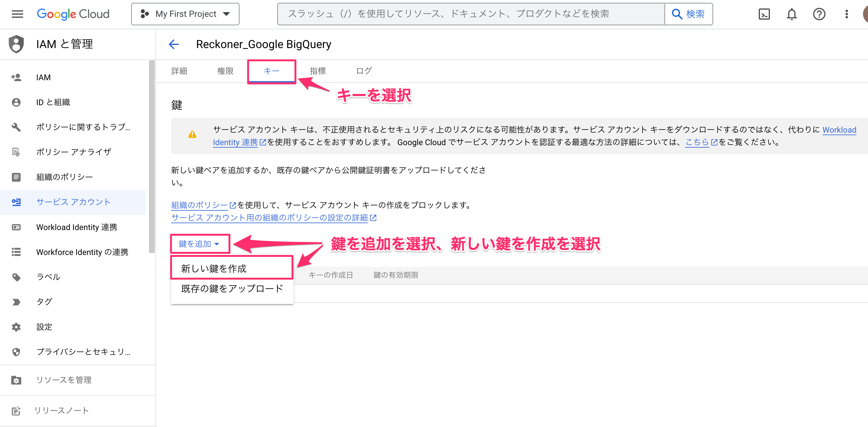
Task: Click the 設定 gear icon
Action: (x=16, y=327)
